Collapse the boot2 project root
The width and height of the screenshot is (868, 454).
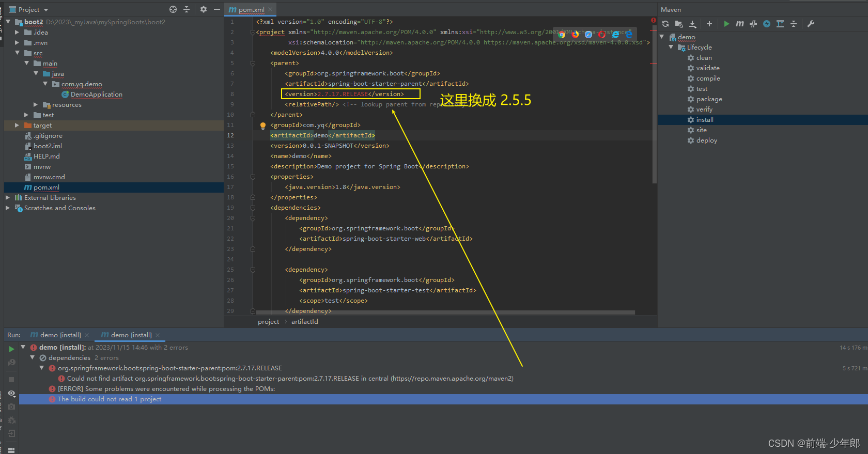pos(8,22)
